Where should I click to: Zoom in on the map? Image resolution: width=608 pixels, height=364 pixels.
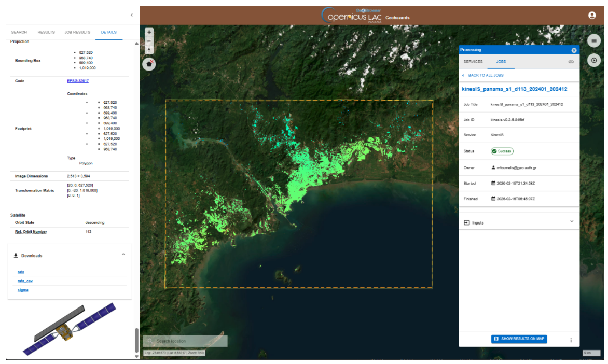pyautogui.click(x=149, y=32)
